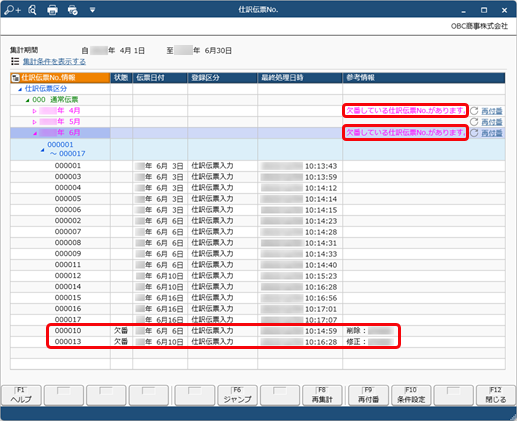The width and height of the screenshot is (517, 421).
Task: Collapse the 000001～000017 range node
Action: click(x=42, y=150)
